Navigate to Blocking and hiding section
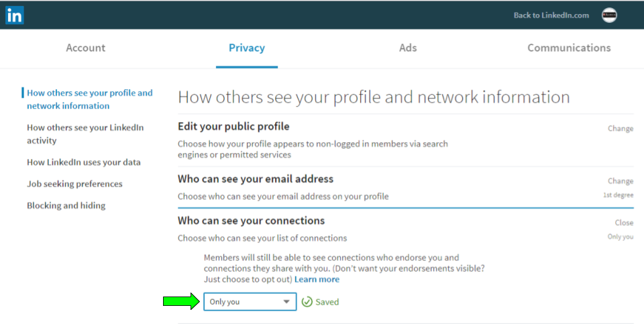Image resolution: width=644 pixels, height=324 pixels. (x=66, y=205)
